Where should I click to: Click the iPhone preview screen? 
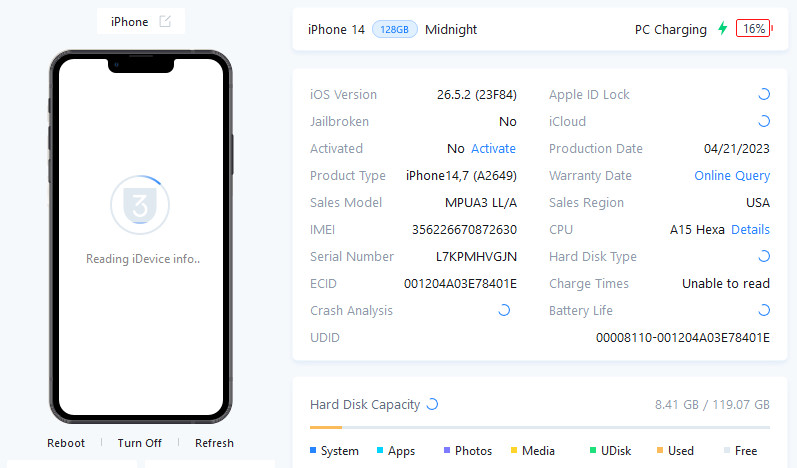[141, 236]
